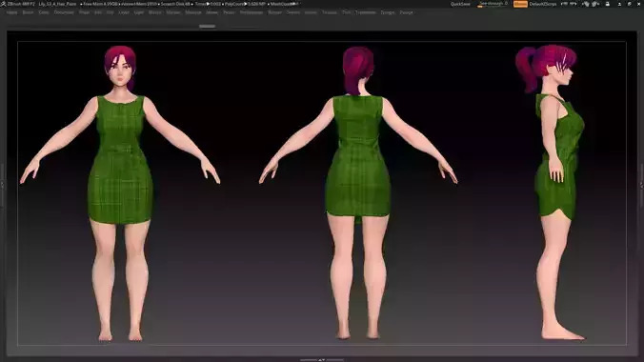Viewport: 644px width, 362px height.
Task: Click the Scratch Disk readout
Action: 175,4
